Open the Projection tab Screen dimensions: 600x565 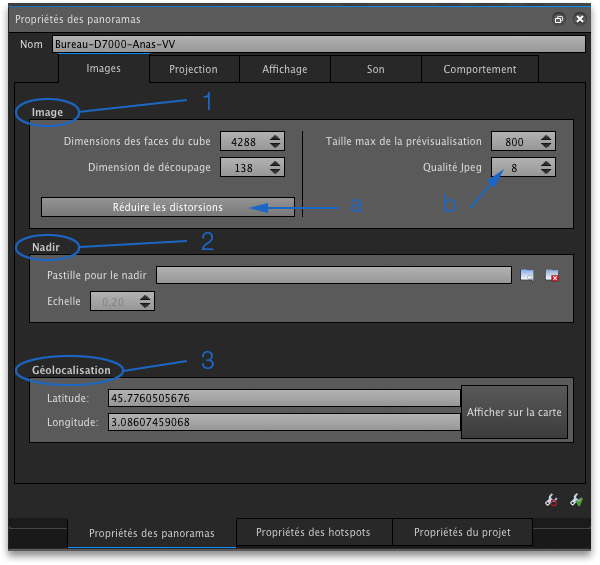[x=194, y=69]
